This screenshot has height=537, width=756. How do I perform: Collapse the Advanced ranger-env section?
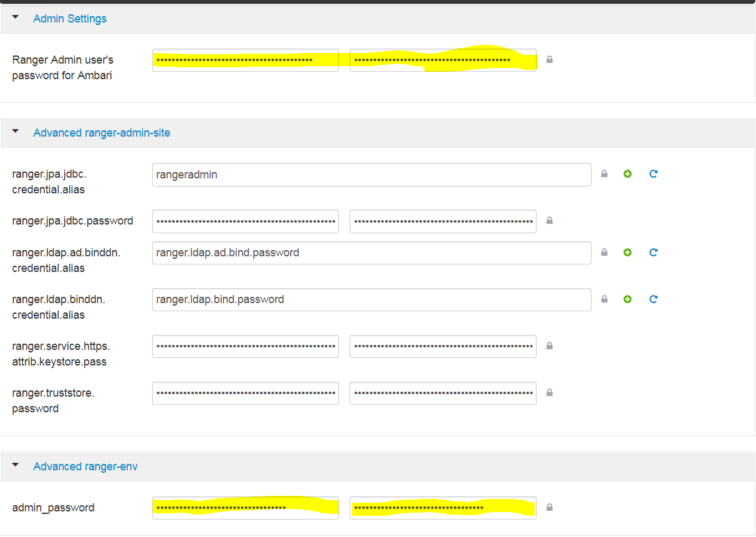[x=15, y=465]
